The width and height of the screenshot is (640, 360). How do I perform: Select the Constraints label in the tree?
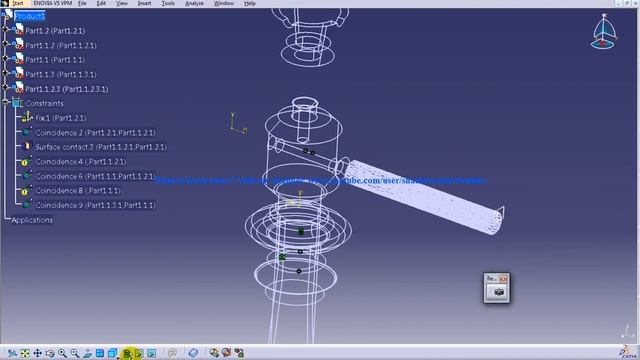click(x=44, y=104)
